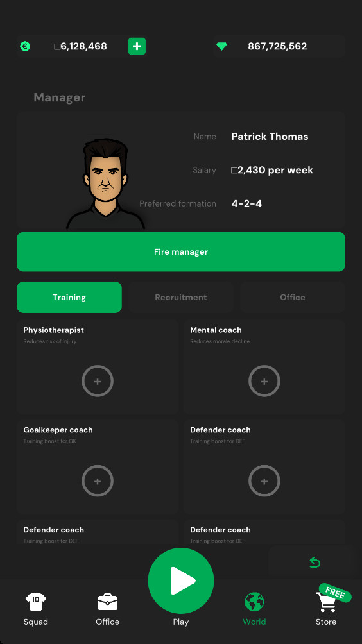Image resolution: width=362 pixels, height=644 pixels.
Task: Tap the green plus to add money
Action: pos(137,46)
